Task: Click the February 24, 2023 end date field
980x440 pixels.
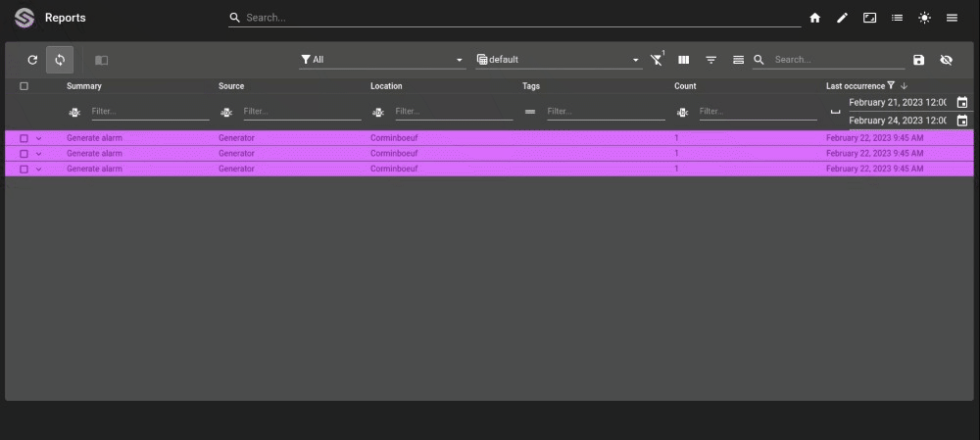Action: pos(898,121)
